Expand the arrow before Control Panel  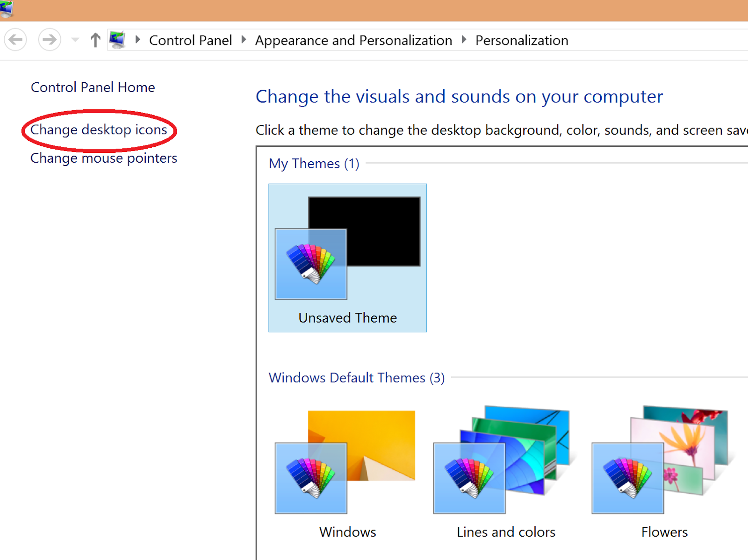tap(137, 40)
